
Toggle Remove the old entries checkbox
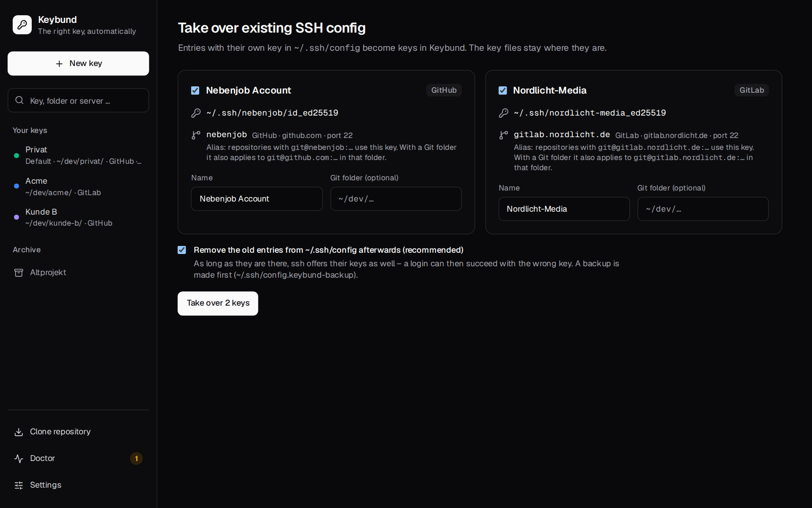(182, 250)
